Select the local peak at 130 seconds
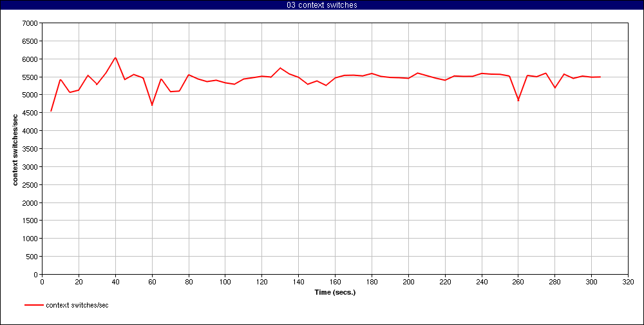 pos(280,68)
